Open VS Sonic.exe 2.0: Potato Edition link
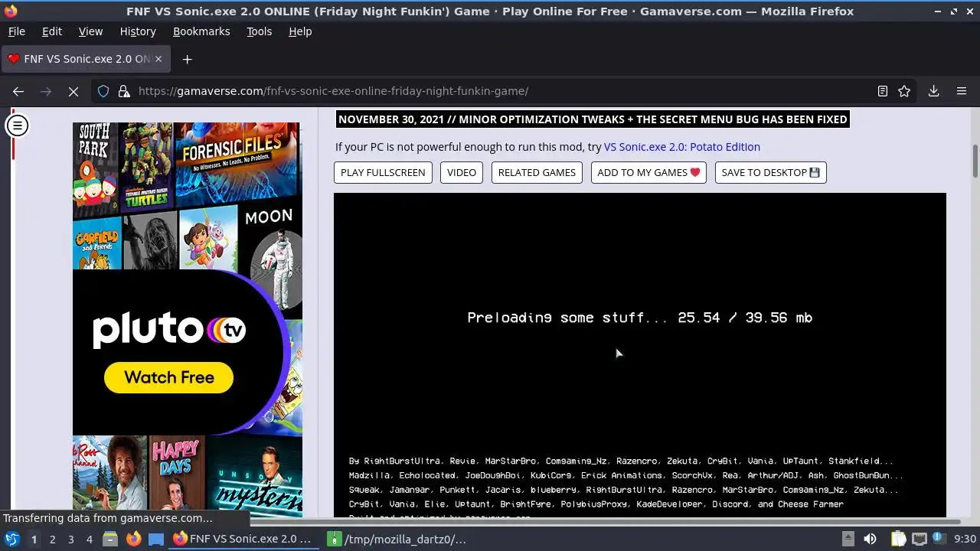980x551 pixels. click(682, 147)
